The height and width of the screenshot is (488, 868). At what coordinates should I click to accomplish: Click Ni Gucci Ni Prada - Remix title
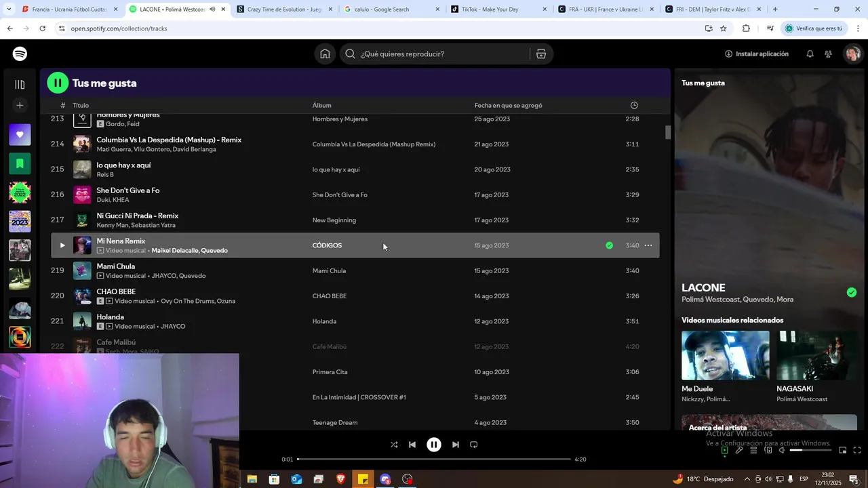coord(138,216)
